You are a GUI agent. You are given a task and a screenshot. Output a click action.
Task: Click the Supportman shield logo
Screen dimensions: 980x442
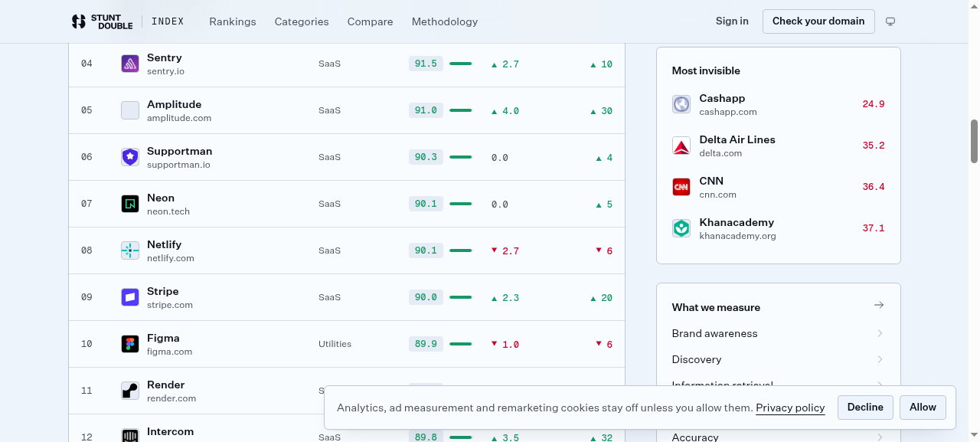(x=130, y=157)
